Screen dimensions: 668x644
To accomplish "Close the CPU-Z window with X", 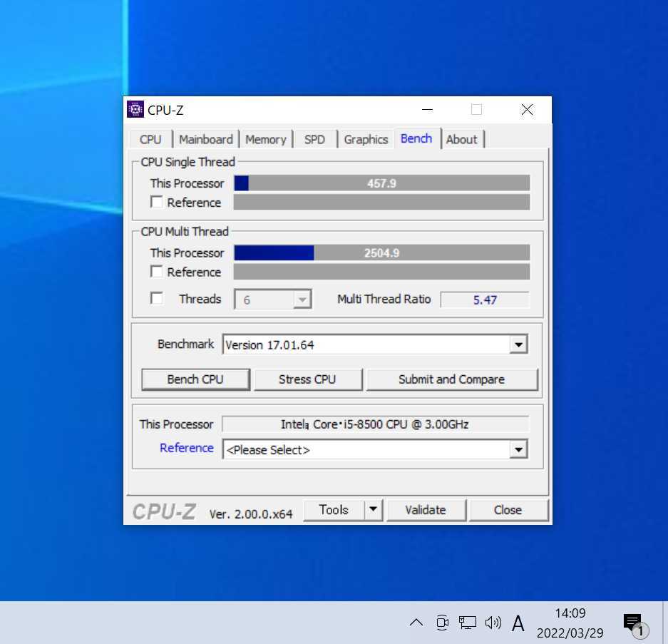I will 527,110.
